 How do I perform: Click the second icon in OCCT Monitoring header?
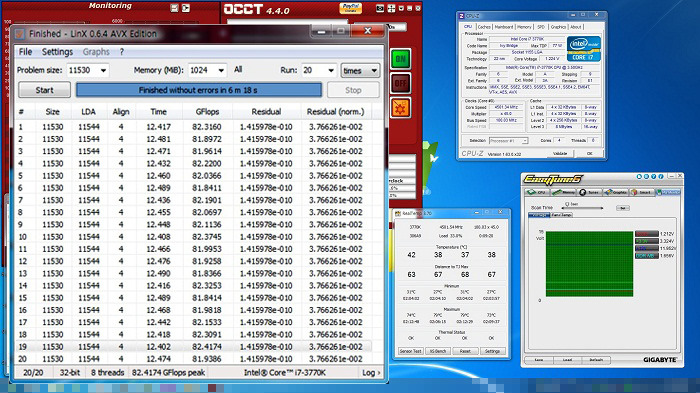point(186,8)
